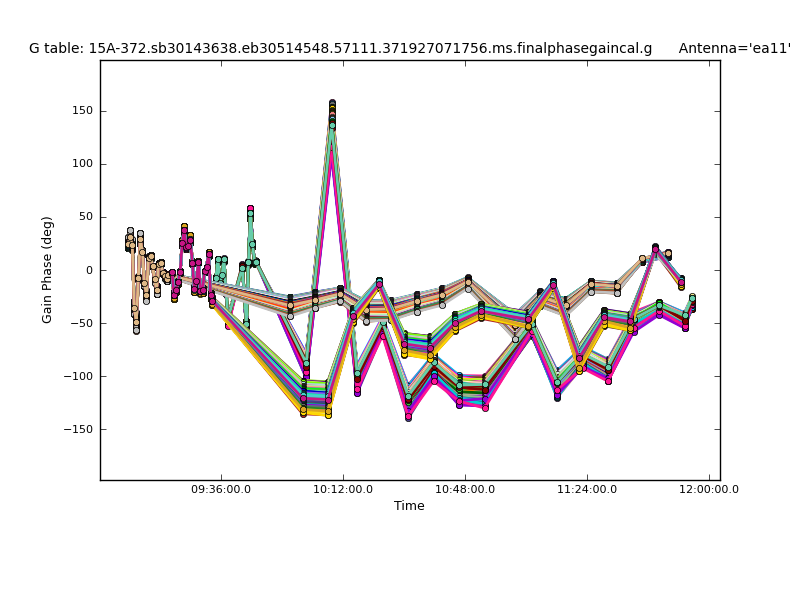Click the last data point at the far right
Image resolution: width=800 pixels, height=600 pixels.
click(x=692, y=298)
